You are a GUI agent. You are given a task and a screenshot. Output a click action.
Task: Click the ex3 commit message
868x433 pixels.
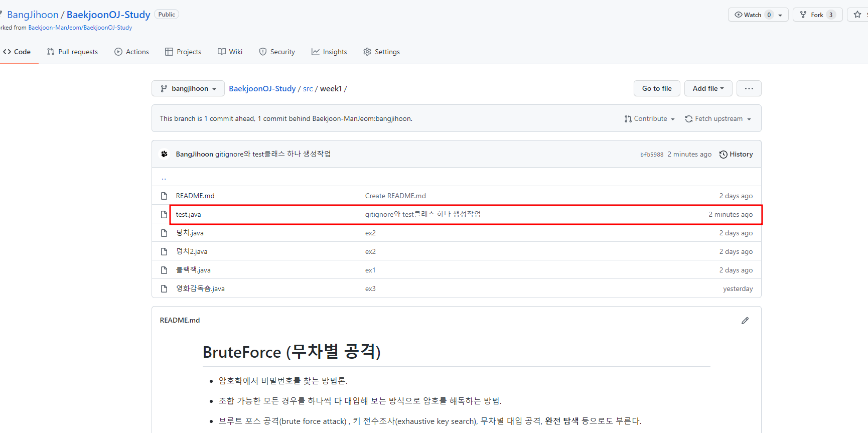click(x=370, y=288)
